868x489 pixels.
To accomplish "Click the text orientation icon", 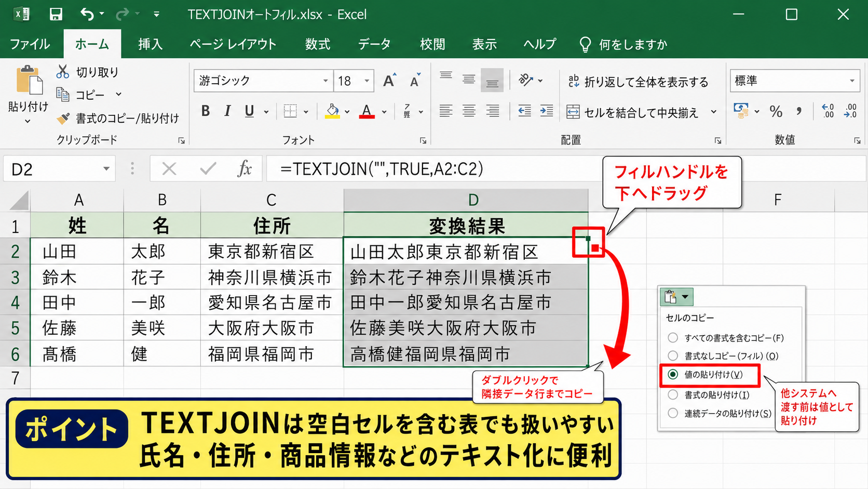I will pos(526,80).
